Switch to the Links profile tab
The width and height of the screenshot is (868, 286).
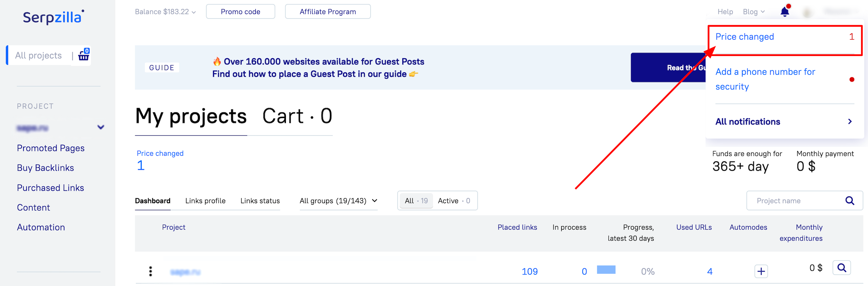point(205,201)
